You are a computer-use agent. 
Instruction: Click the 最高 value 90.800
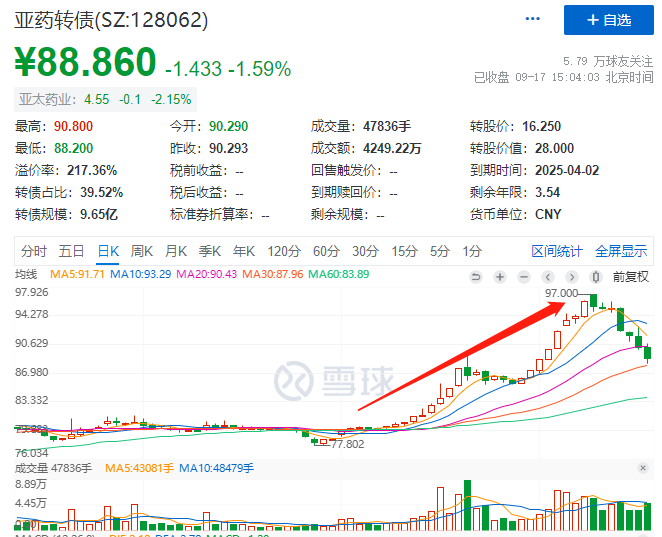[73, 126]
